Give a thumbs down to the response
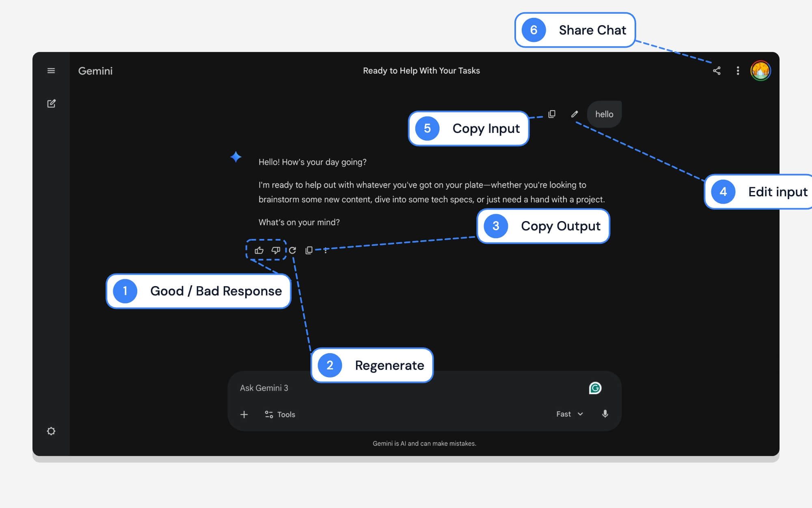Screen dimensions: 812x508 tap(276, 250)
